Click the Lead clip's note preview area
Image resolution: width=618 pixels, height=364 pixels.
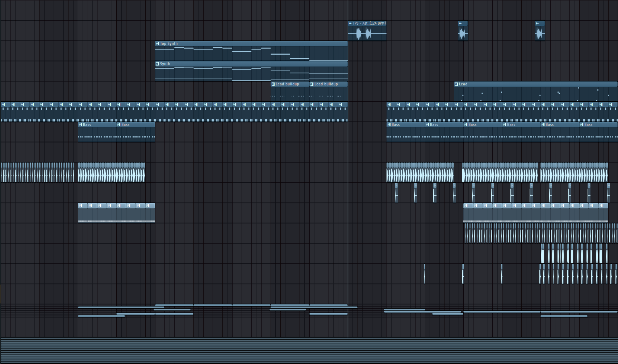[x=536, y=94]
